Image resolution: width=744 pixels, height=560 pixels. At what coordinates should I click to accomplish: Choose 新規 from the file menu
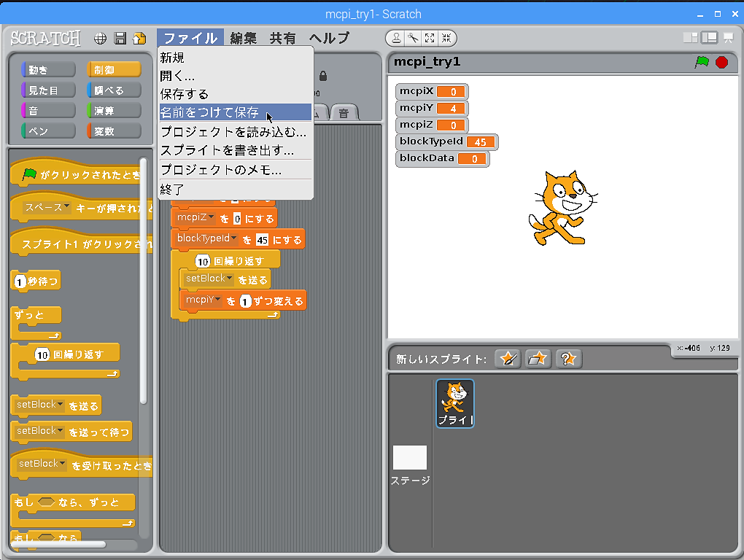(x=236, y=58)
